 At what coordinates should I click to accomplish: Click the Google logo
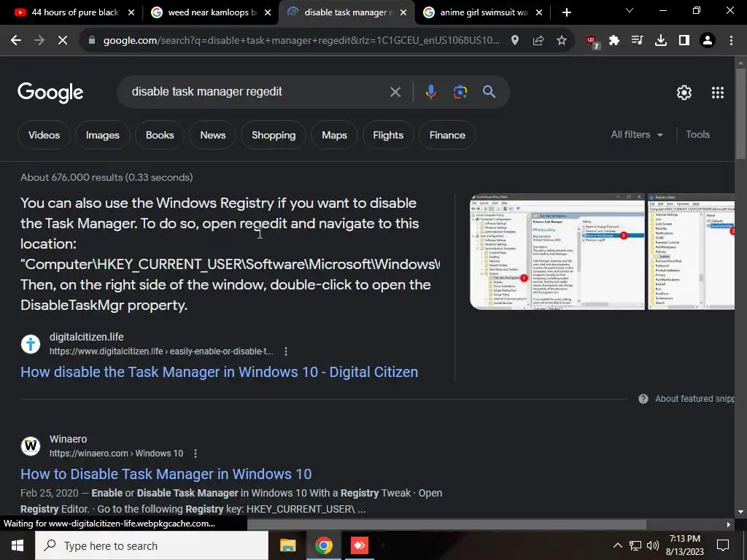tap(50, 93)
